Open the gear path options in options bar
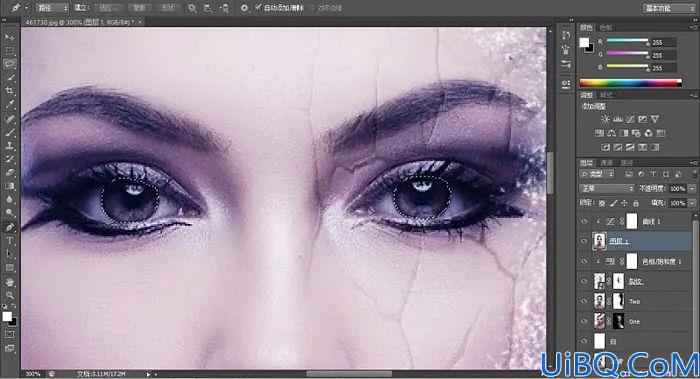Screen dimensions: 700x379 (244, 8)
